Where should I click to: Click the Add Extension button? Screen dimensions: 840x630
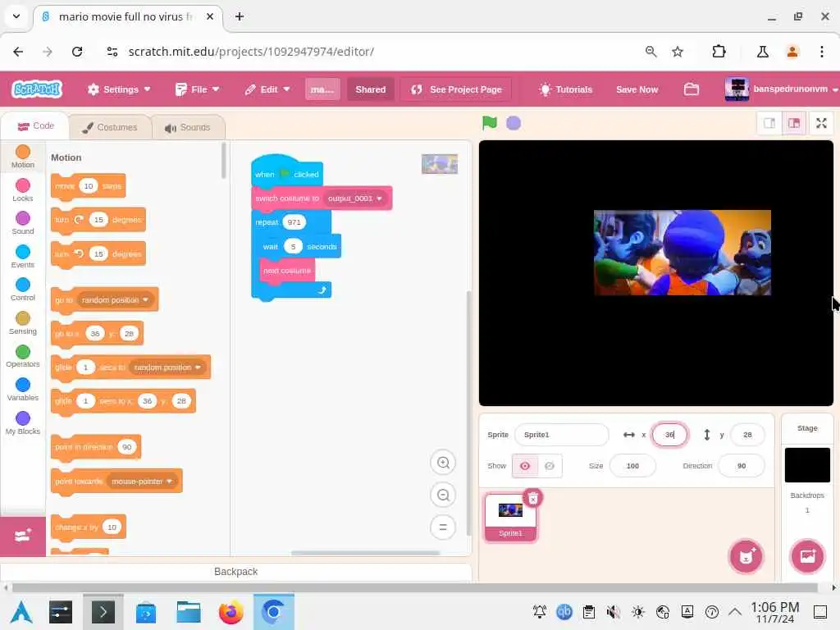point(22,536)
